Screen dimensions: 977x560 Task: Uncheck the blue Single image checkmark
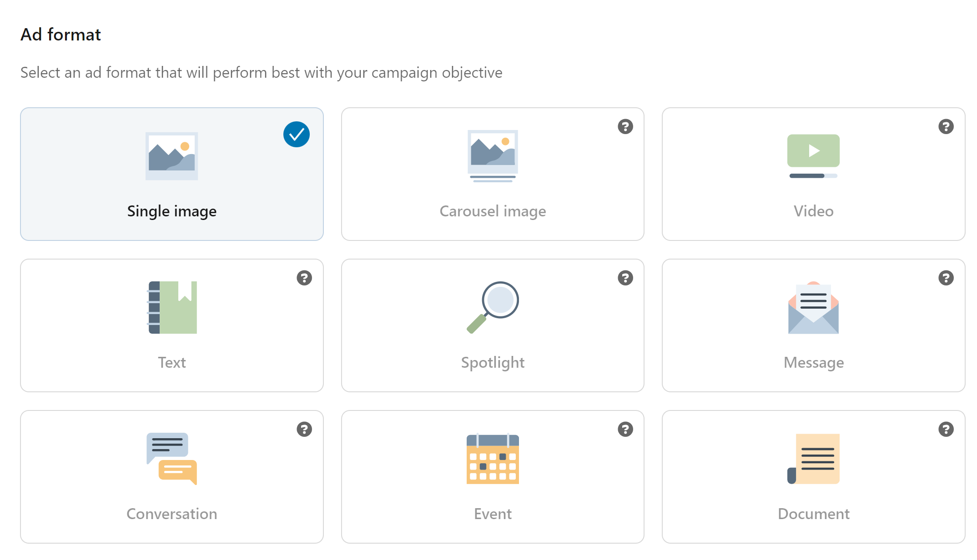click(x=297, y=134)
